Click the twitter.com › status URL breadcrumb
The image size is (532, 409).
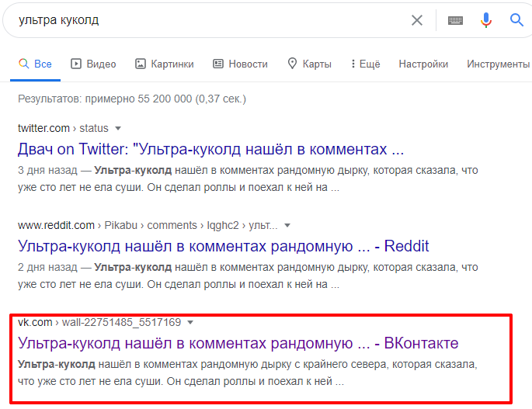tap(63, 128)
